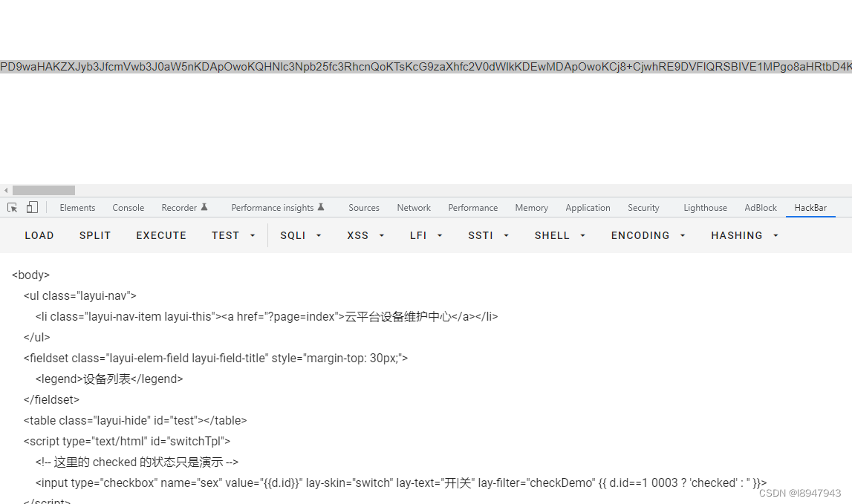Open the SHELL dropdown menu
This screenshot has height=504, width=852.
coord(559,236)
